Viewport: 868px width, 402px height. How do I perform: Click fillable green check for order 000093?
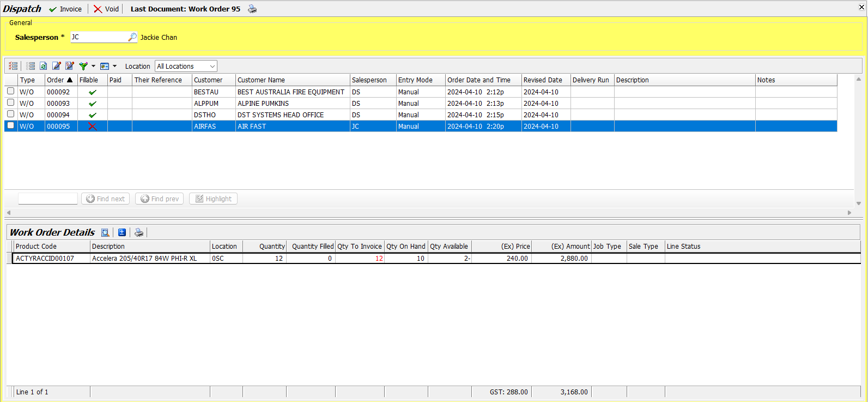tap(93, 104)
